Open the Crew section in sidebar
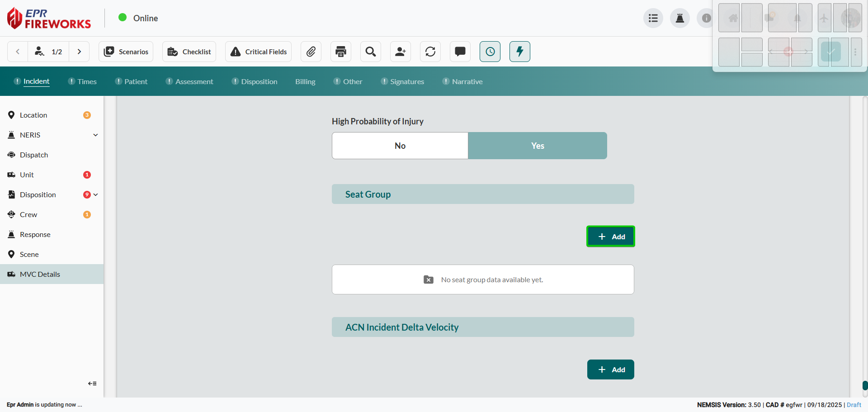 [28, 215]
